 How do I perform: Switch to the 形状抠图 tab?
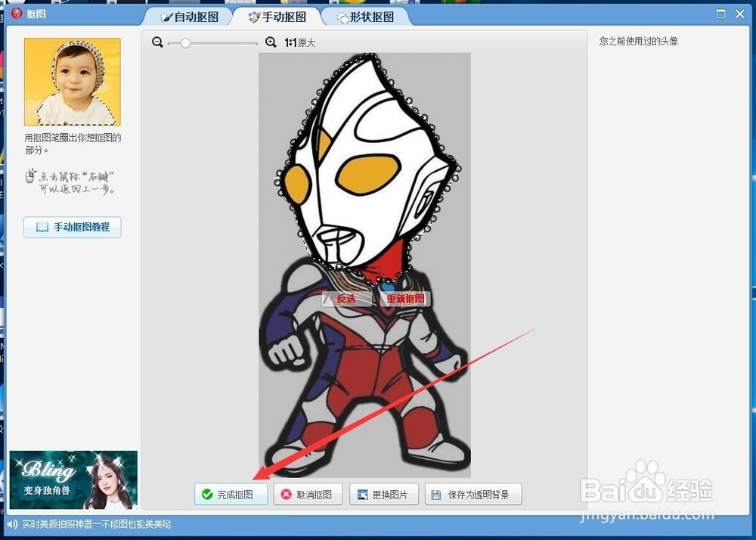pos(365,17)
